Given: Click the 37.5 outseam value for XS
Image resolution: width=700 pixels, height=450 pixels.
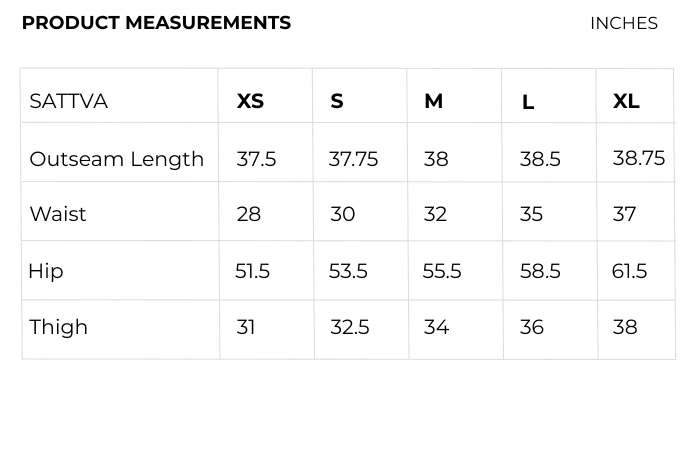Looking at the screenshot, I should click(x=256, y=159).
